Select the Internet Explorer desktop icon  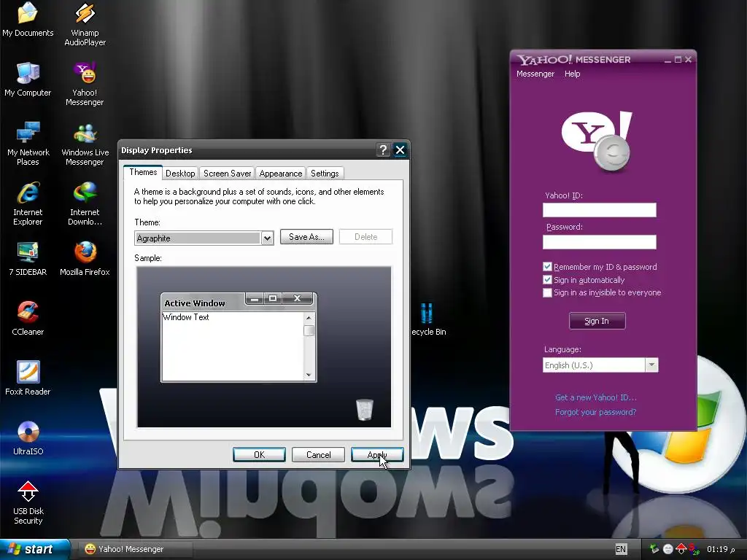[x=28, y=203]
